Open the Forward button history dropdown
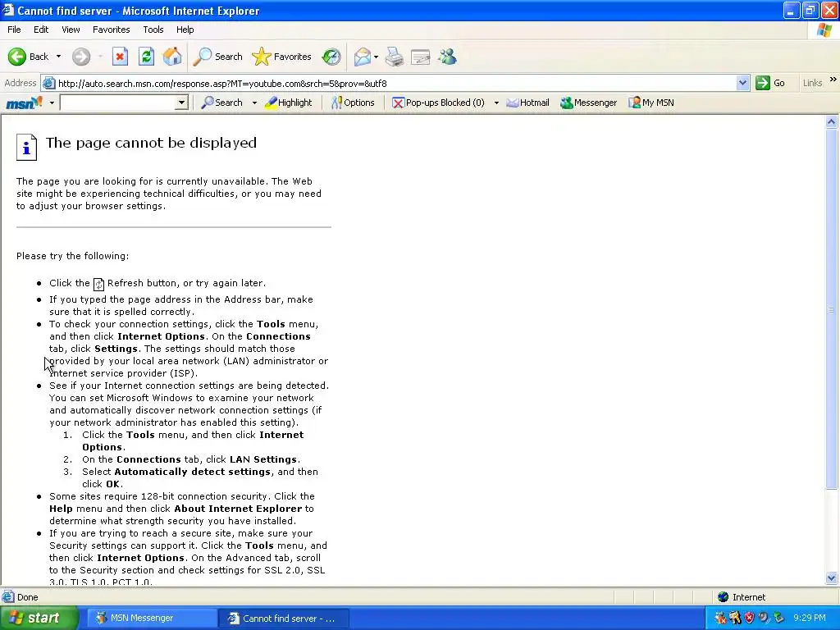Viewport: 840px width, 630px height. (x=100, y=57)
